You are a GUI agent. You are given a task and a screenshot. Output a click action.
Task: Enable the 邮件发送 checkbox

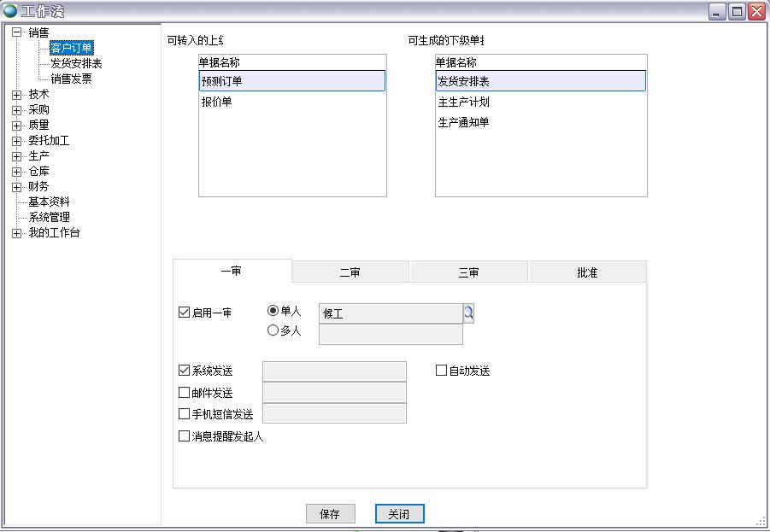point(184,393)
